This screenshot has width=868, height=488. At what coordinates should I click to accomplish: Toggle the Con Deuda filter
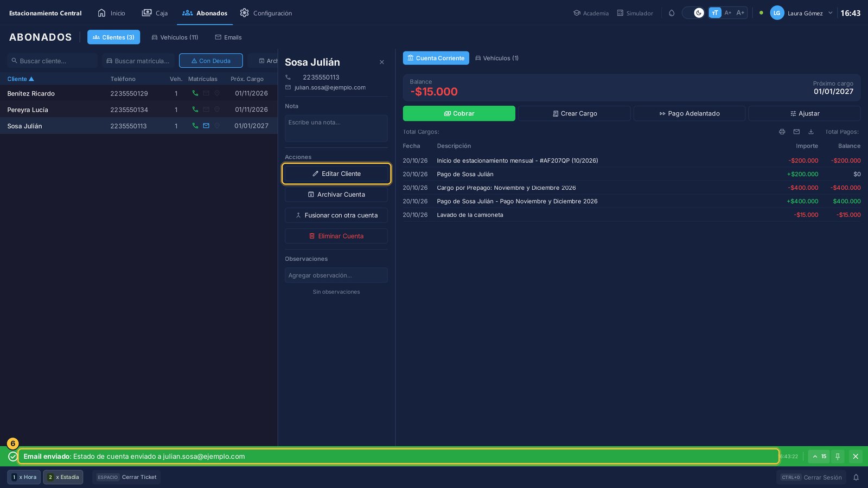point(211,61)
